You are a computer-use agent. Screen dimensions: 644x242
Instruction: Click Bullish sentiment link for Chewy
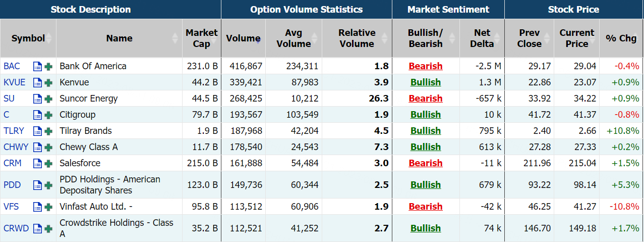[x=426, y=147]
